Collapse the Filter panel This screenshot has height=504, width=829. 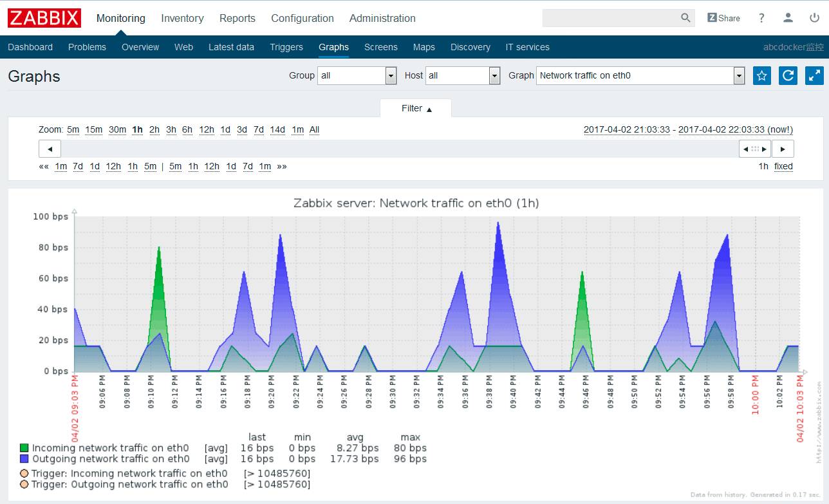[416, 108]
